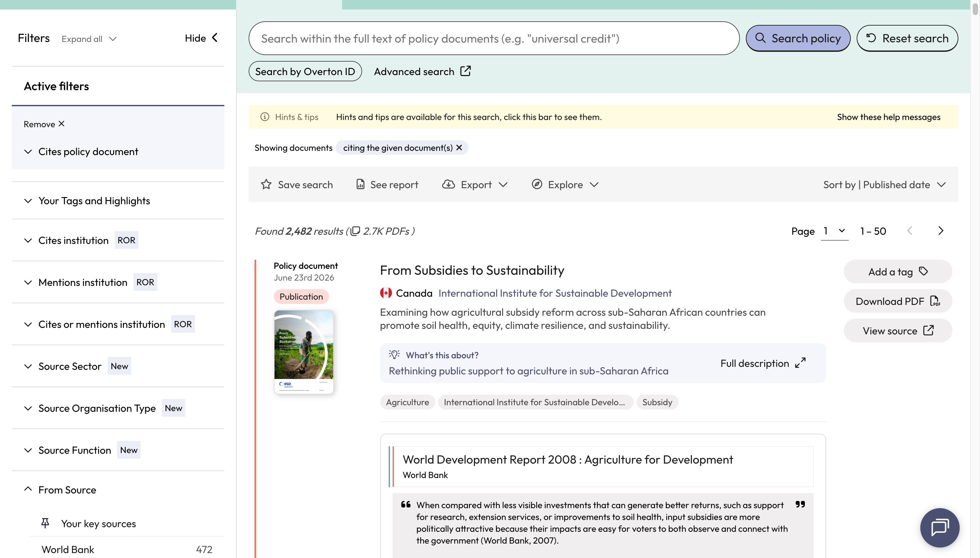980x558 pixels.
Task: Click the Hints & tips info icon
Action: [x=265, y=117]
